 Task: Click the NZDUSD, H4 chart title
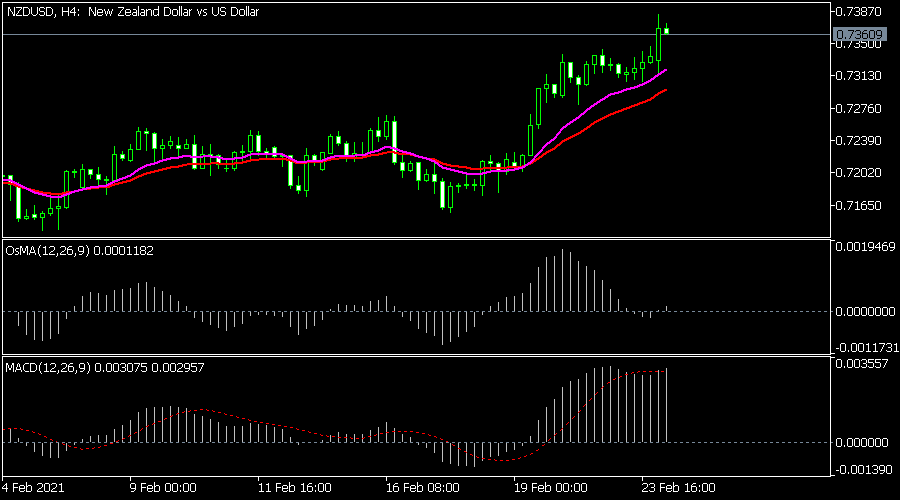click(133, 11)
